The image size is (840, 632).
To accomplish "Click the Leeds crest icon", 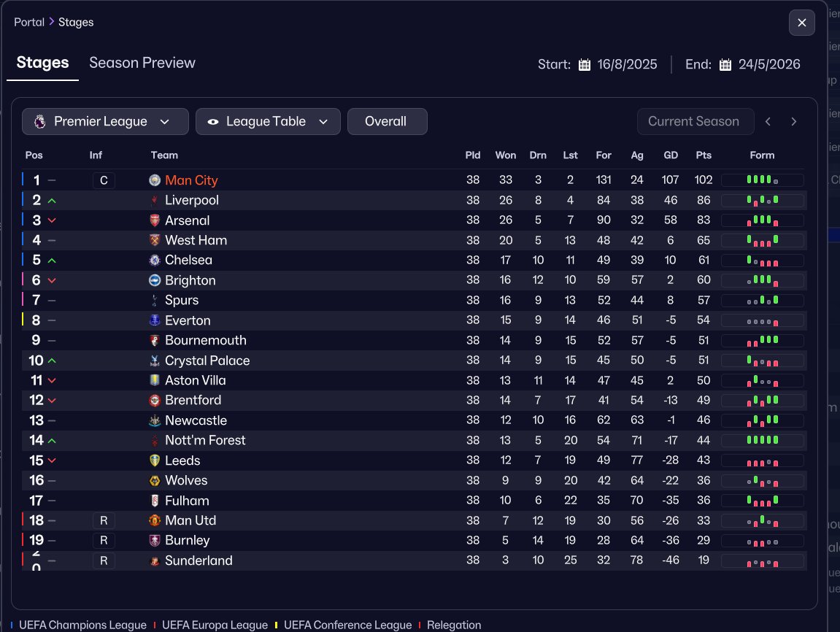I will (x=154, y=460).
